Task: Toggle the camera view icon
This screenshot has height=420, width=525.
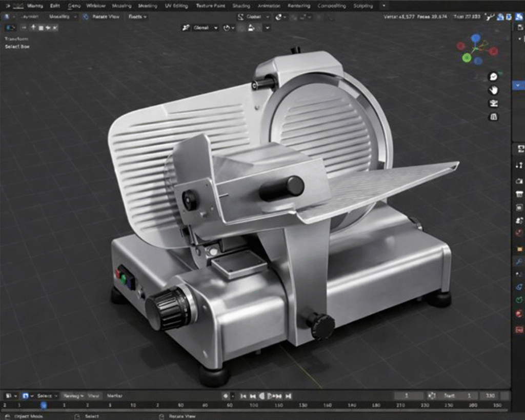Action: pos(493,104)
